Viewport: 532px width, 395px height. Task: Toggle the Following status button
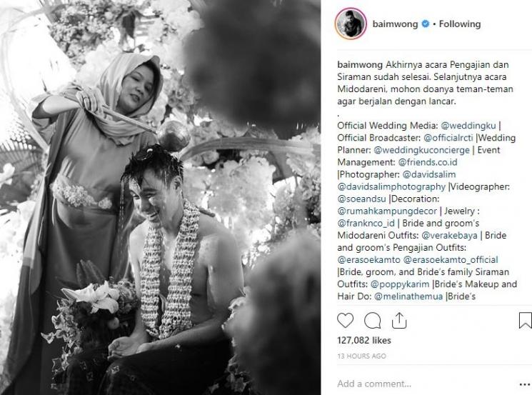coord(460,24)
